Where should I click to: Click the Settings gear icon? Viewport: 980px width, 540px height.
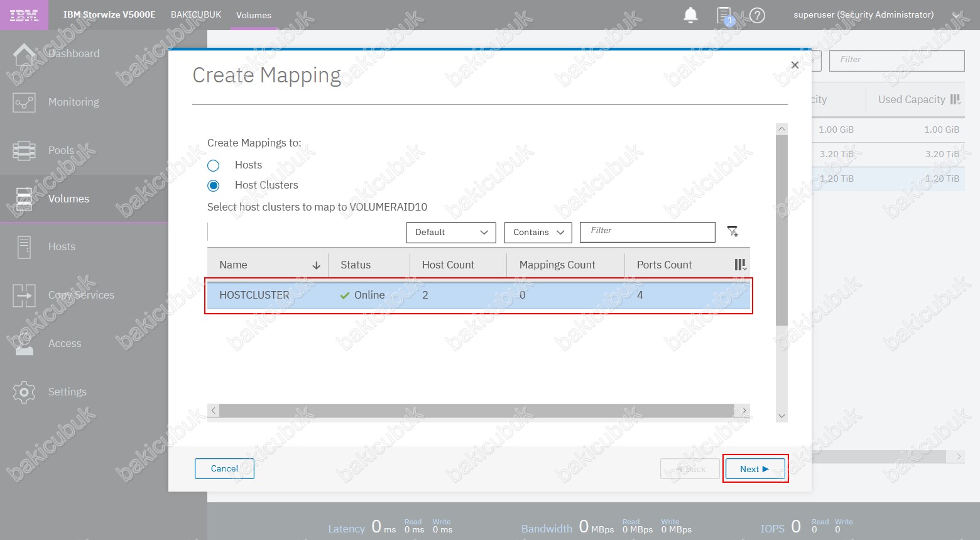click(24, 392)
